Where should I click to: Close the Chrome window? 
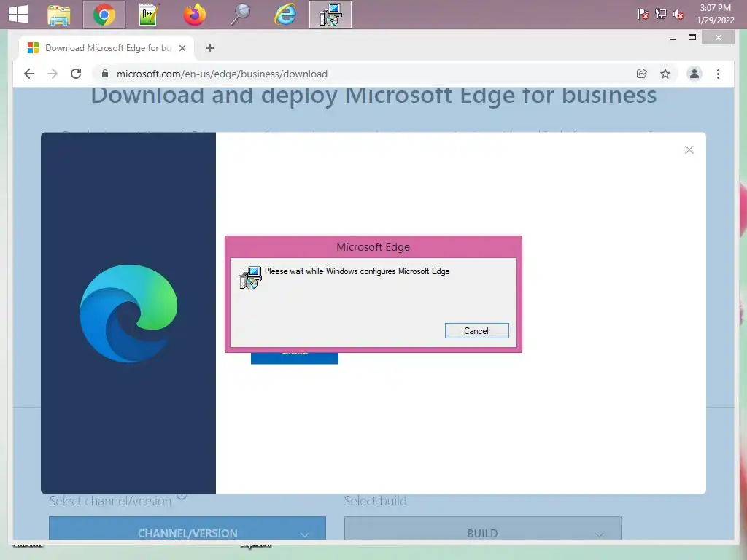pyautogui.click(x=718, y=38)
